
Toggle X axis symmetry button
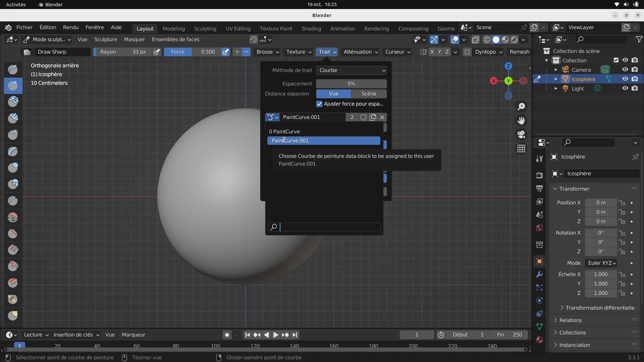click(x=432, y=52)
